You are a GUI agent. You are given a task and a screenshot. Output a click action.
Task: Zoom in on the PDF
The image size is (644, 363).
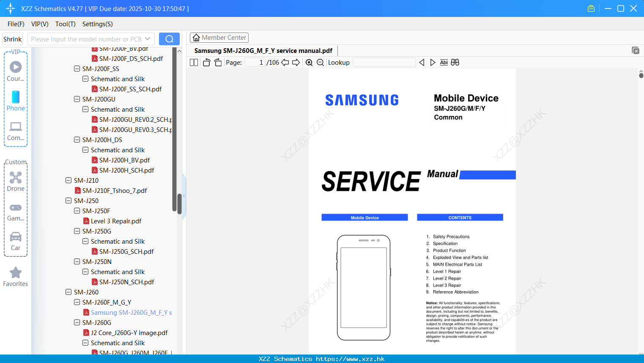[x=309, y=63]
